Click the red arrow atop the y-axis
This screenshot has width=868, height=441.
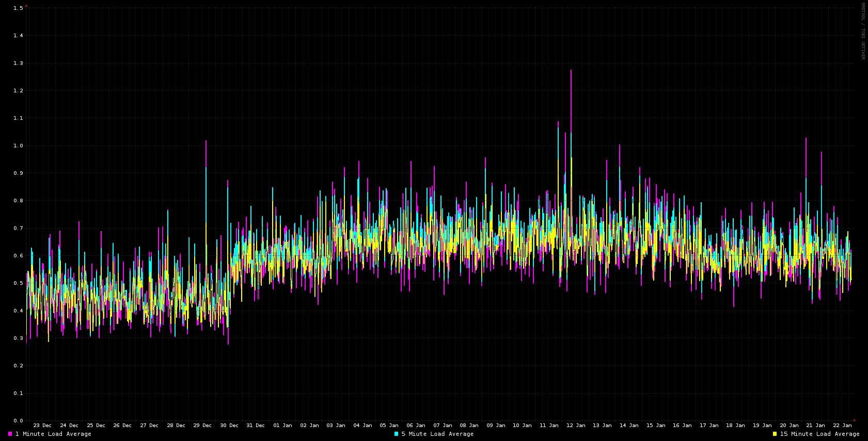pos(26,6)
